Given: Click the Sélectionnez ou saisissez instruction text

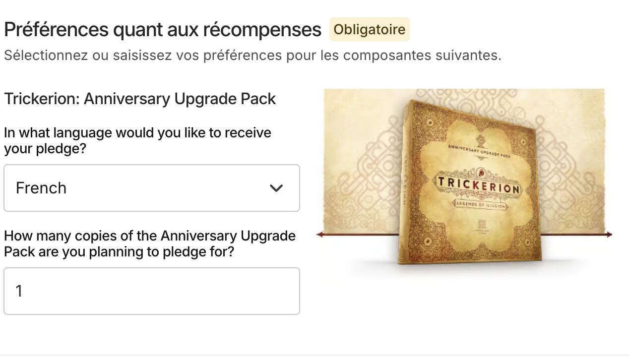Looking at the screenshot, I should pos(252,55).
